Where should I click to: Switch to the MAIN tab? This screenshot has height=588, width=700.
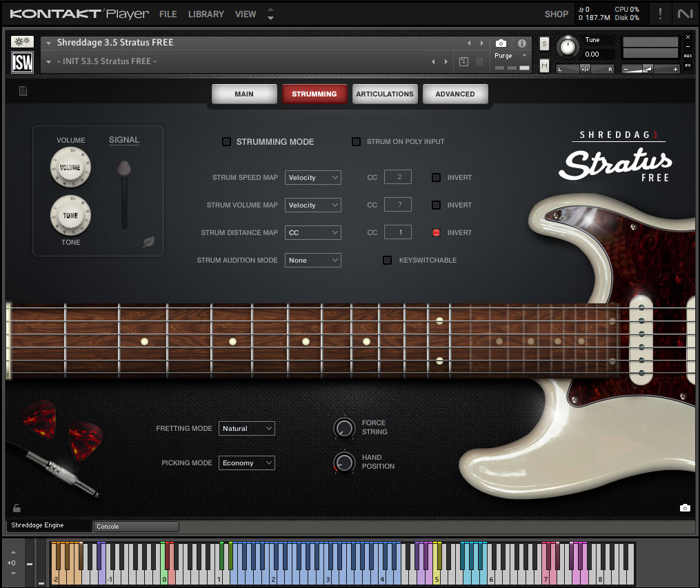[244, 94]
